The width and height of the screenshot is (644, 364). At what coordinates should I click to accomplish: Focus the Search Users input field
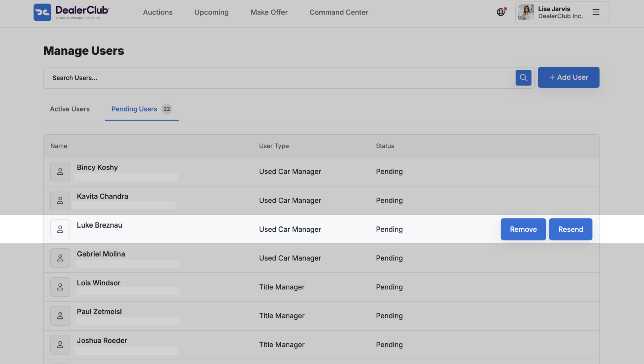point(279,78)
